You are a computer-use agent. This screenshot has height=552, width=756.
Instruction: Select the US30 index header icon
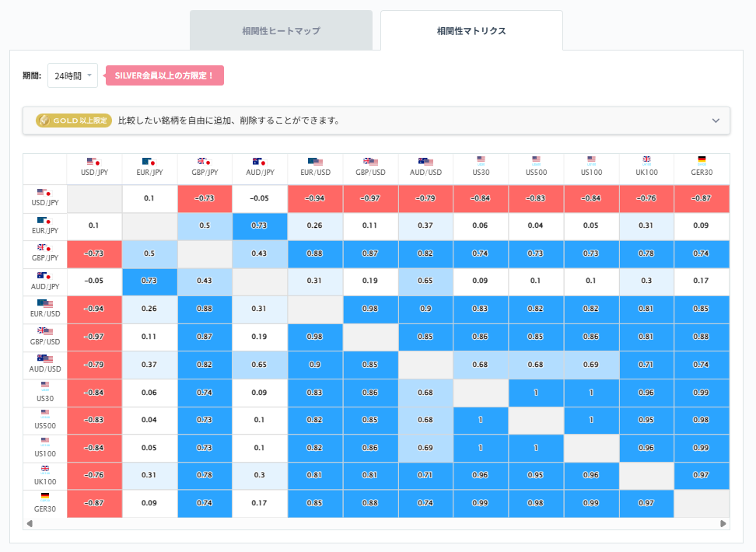[x=481, y=160]
